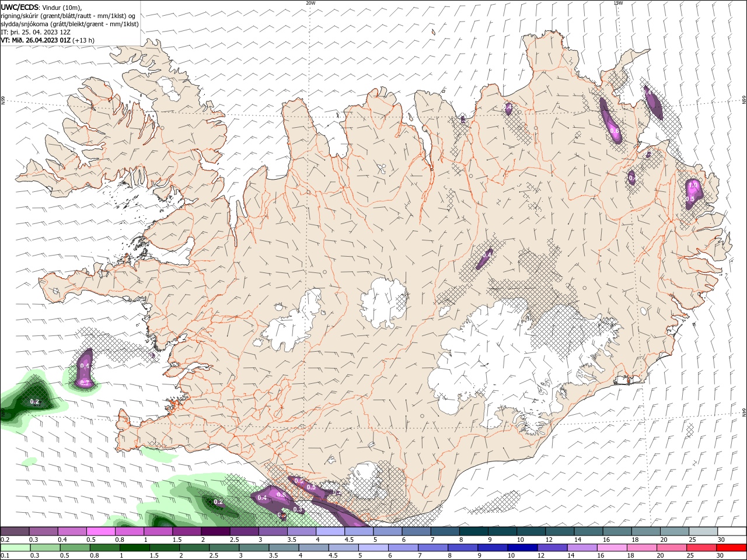Viewport: 747px width, 560px height.
Task: Click the 64N latitude label on the right edge
Action: [x=744, y=412]
